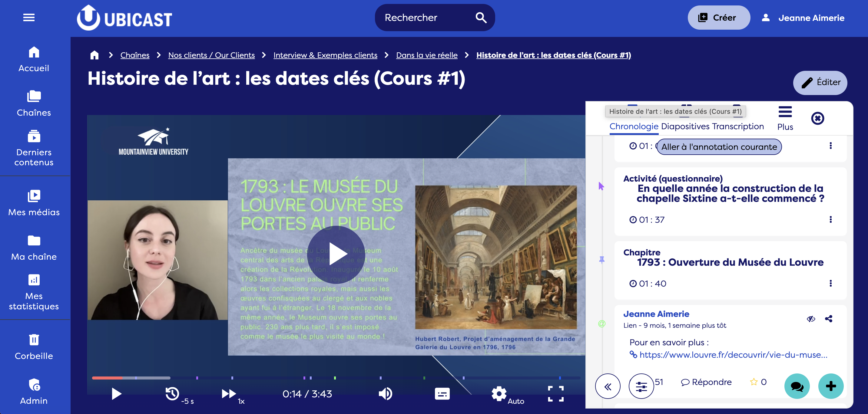The height and width of the screenshot is (414, 868).
Task: Open the chapelle Sixtine questionnaire activity
Action: 730,193
